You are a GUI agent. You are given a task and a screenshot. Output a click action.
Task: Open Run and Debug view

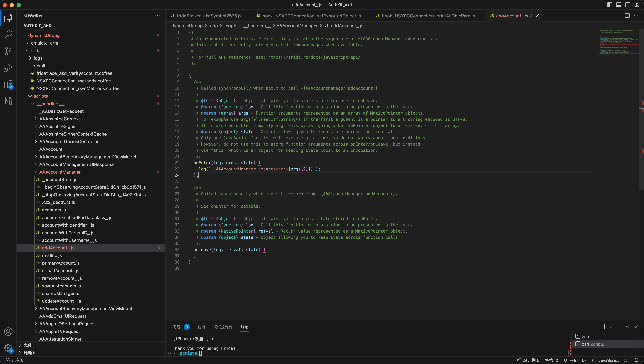8,68
